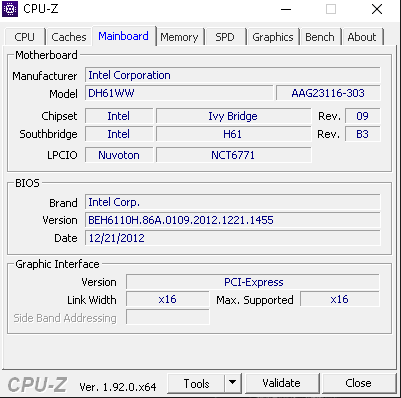
Task: Click southbridge revision value B3
Action: pyautogui.click(x=362, y=134)
